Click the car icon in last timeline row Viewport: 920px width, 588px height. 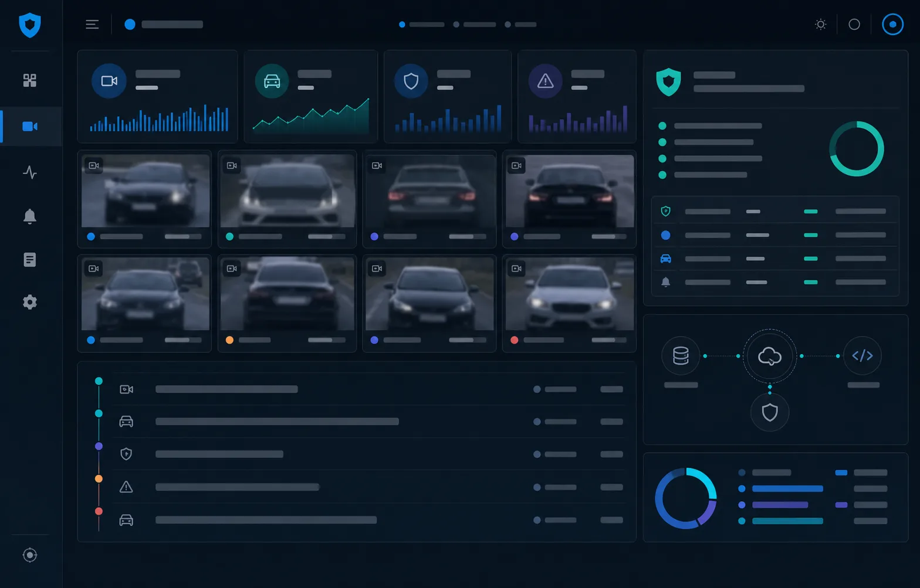(x=126, y=520)
